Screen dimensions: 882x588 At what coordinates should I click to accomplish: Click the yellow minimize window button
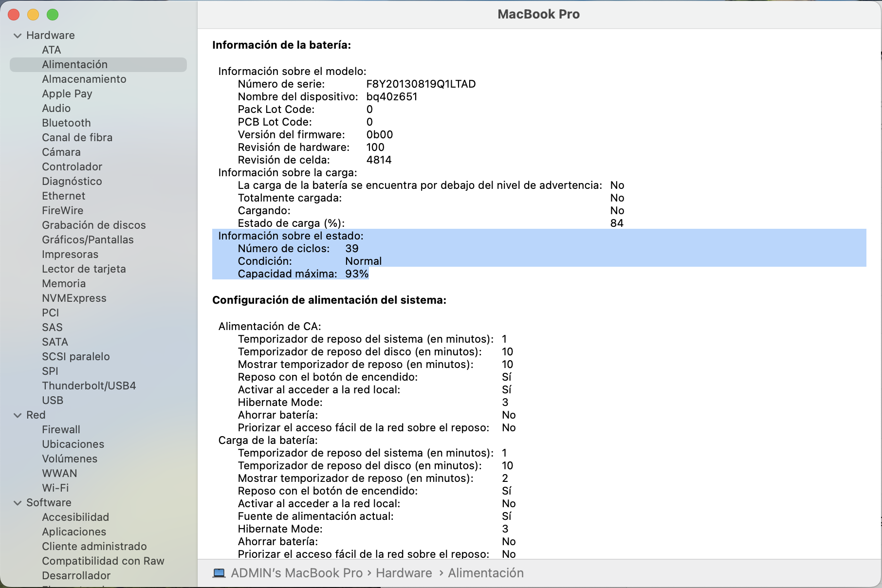[x=33, y=15]
